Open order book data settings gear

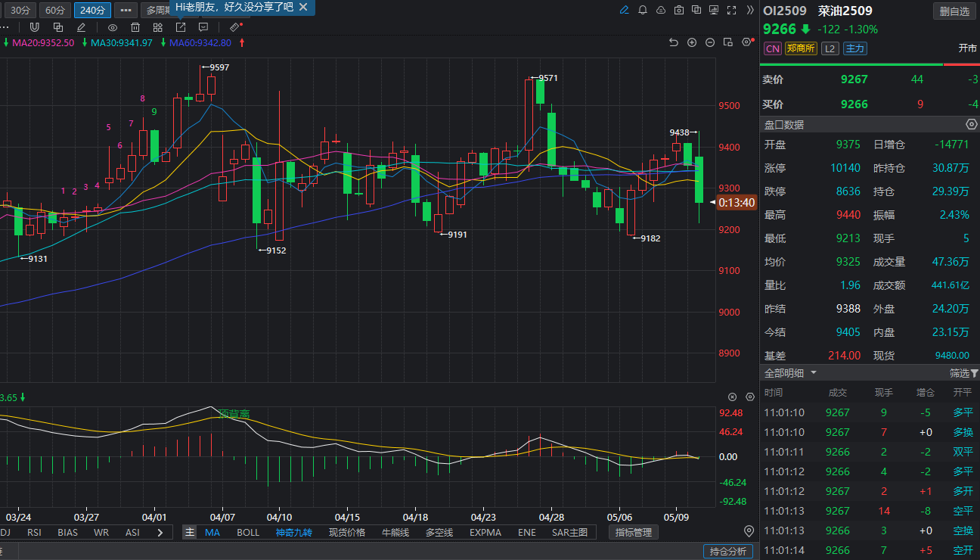(972, 124)
